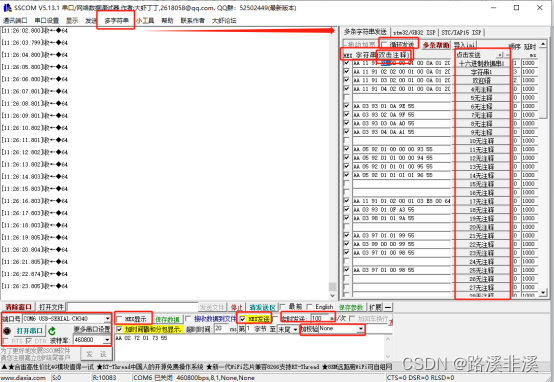Click the 十六进制数据串1 send button
The image size is (554, 382).
pos(482,64)
